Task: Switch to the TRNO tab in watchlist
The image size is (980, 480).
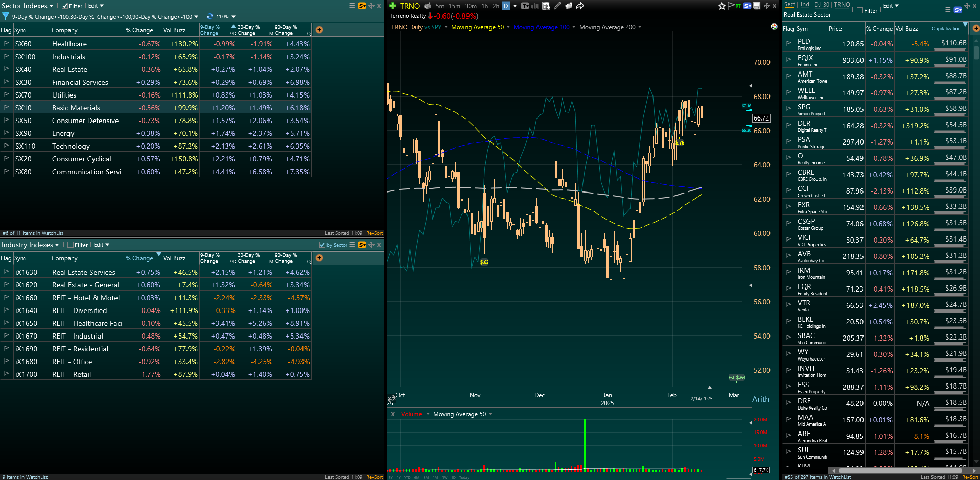Action: tap(842, 4)
